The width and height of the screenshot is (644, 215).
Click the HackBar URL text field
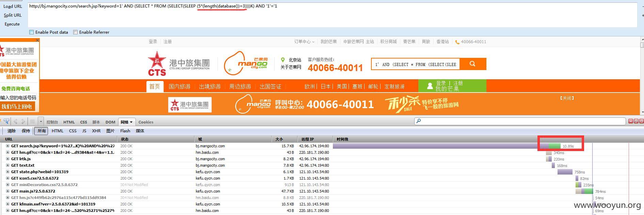(x=332, y=15)
